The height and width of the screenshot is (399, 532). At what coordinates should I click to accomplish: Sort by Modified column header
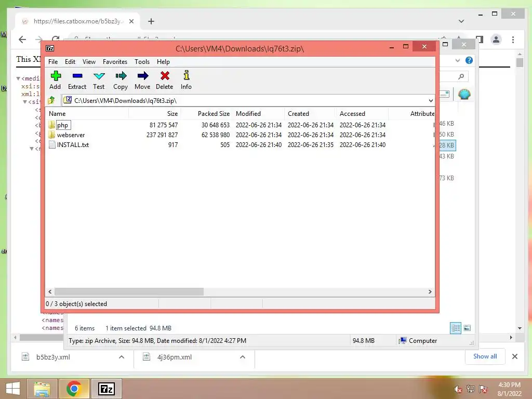coord(259,114)
